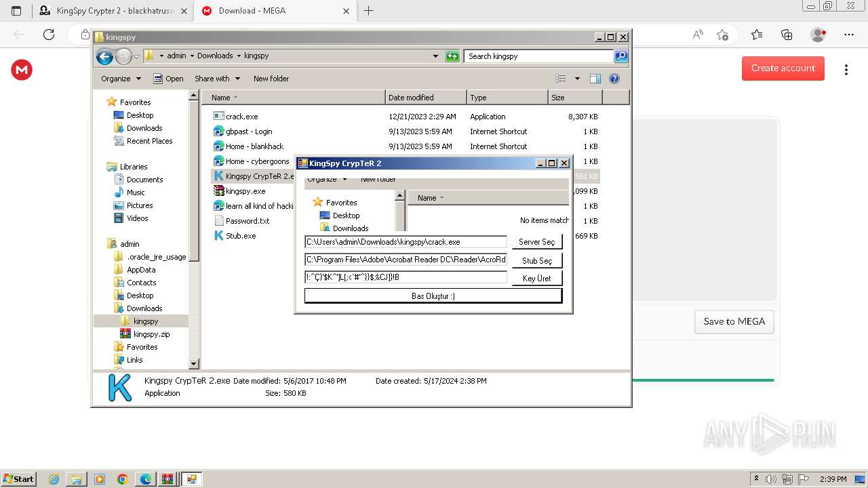The height and width of the screenshot is (488, 868).
Task: Click the Stub Seç button
Action: pos(536,261)
